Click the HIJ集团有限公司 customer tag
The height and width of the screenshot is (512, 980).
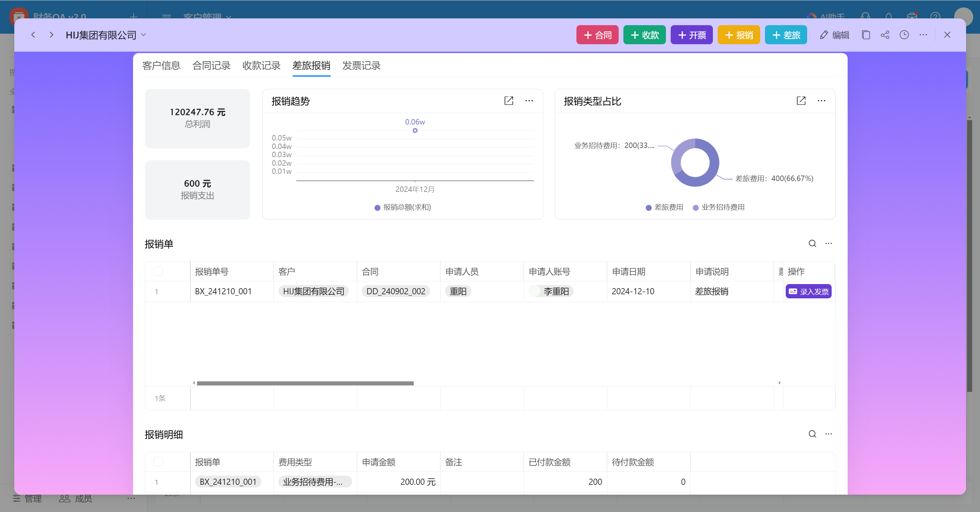313,291
